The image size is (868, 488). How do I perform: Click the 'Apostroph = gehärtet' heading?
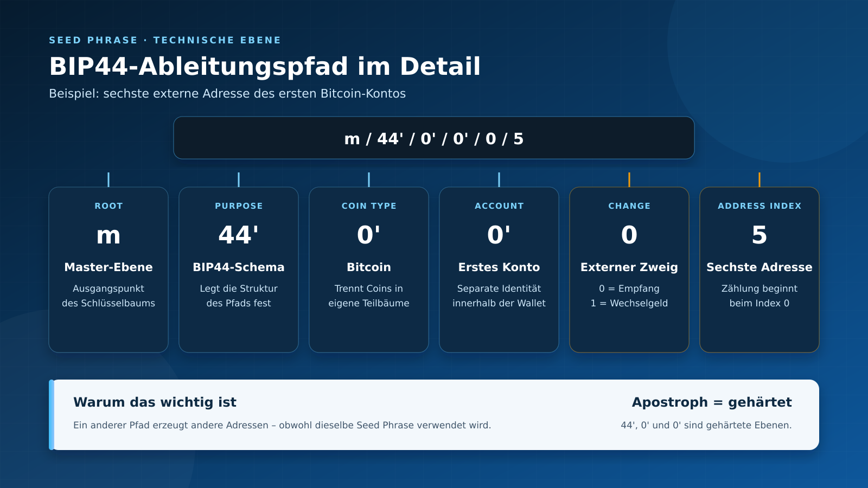click(712, 402)
